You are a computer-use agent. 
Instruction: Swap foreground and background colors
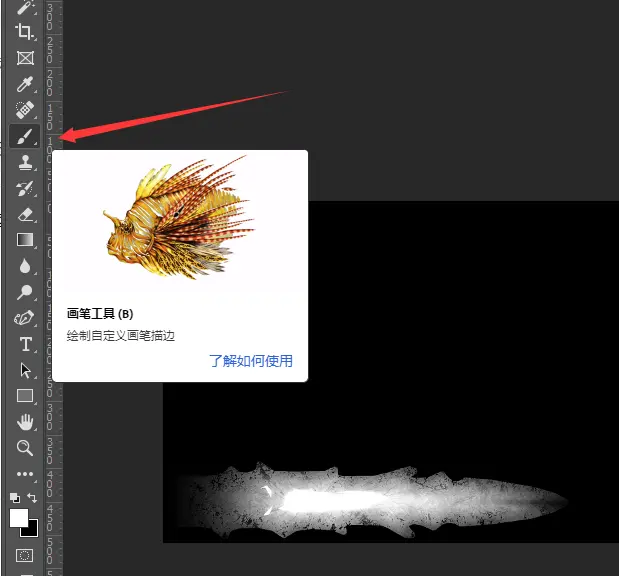(x=32, y=498)
